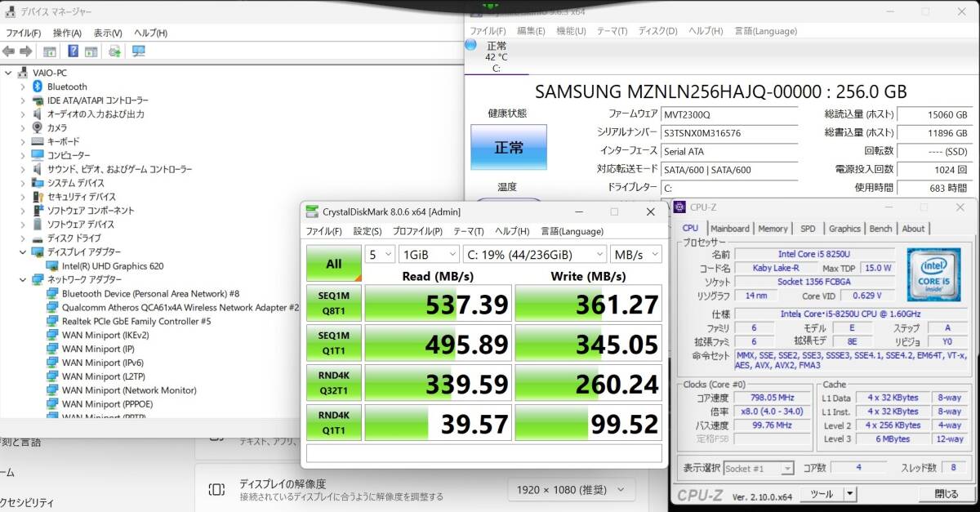Switch to Mainboard tab in CPU-Z
This screenshot has width=980, height=512.
pyautogui.click(x=729, y=229)
